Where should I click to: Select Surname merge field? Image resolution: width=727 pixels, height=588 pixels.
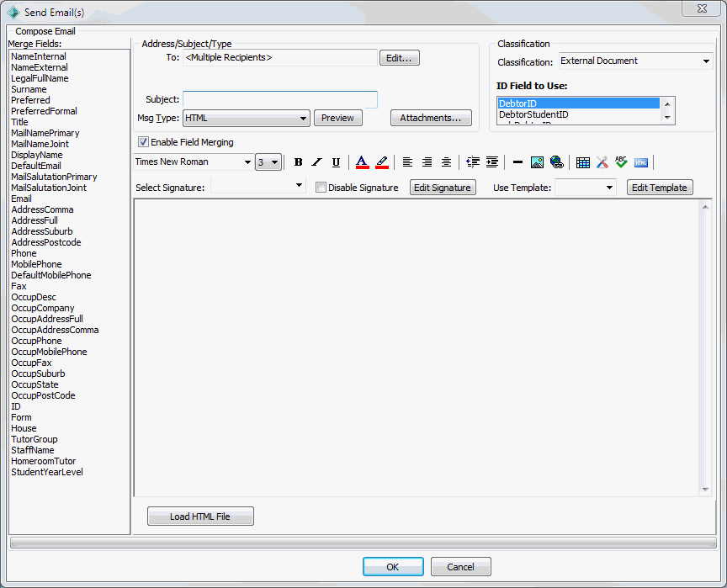click(x=29, y=89)
